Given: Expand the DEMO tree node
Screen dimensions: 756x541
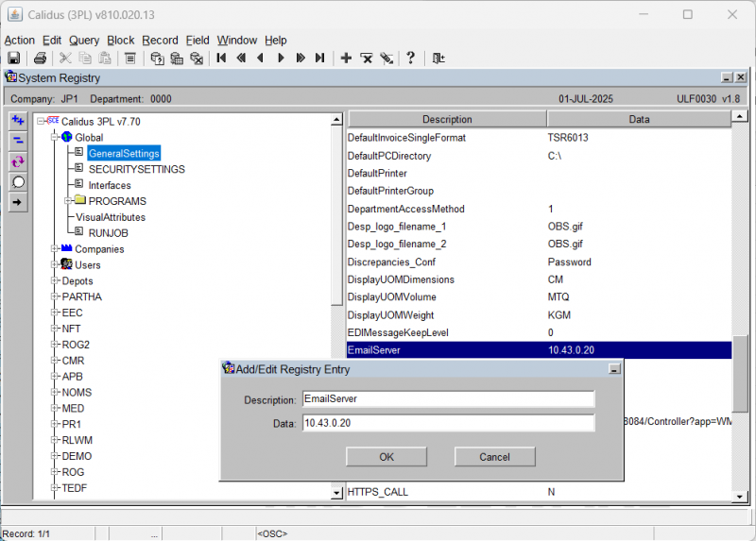Looking at the screenshot, I should 55,456.
